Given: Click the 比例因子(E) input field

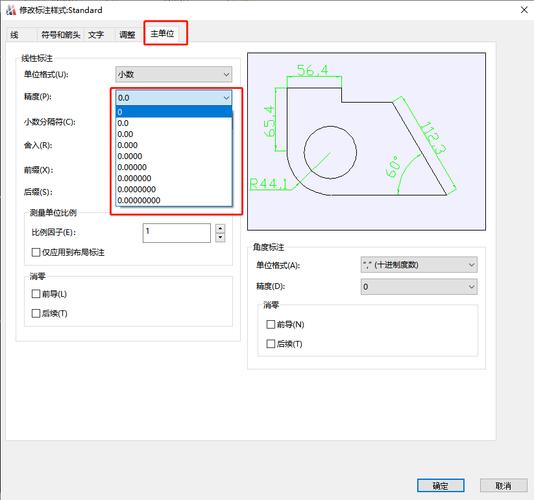Looking at the screenshot, I should (176, 233).
